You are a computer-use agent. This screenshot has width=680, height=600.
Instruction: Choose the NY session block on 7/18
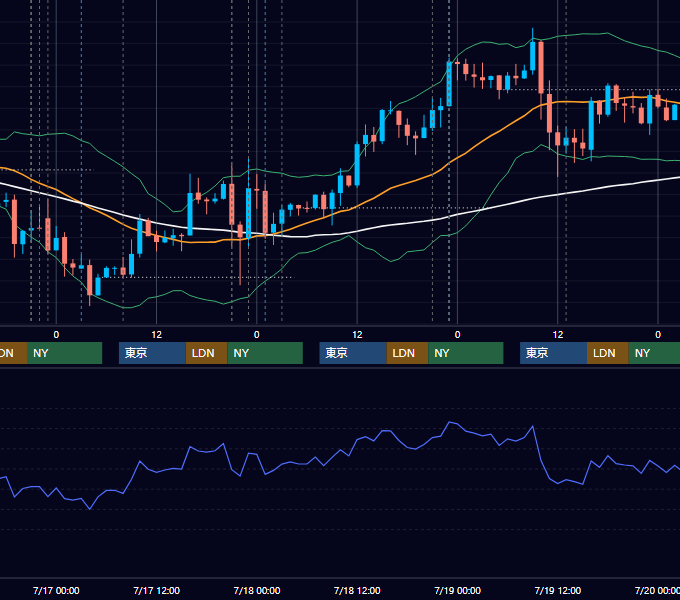pos(466,353)
